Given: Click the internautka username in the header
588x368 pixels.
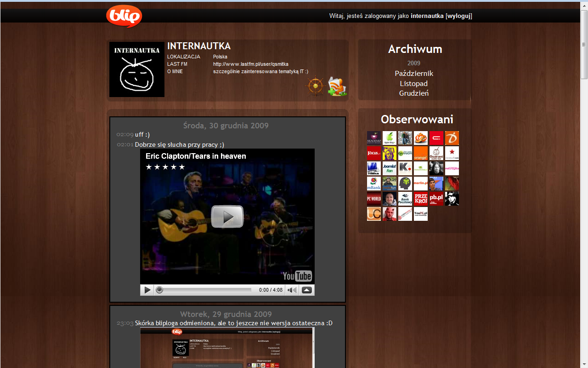Looking at the screenshot, I should point(427,16).
